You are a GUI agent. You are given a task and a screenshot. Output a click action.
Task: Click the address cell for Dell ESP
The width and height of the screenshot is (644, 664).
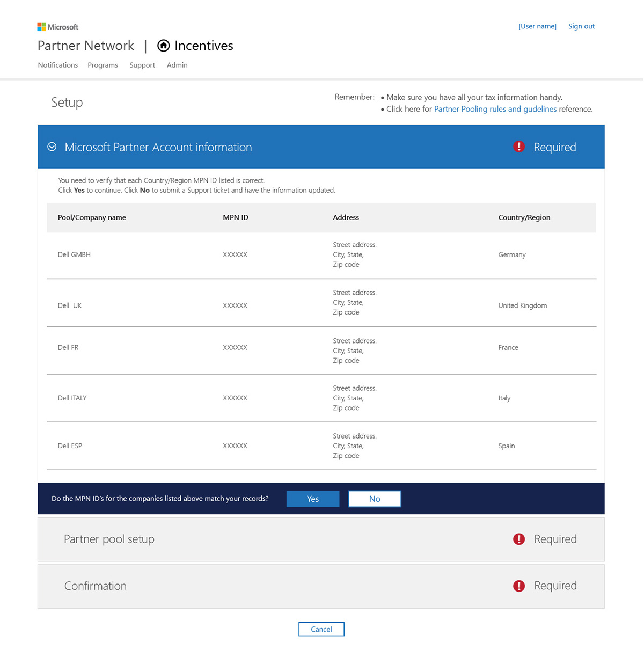[355, 446]
